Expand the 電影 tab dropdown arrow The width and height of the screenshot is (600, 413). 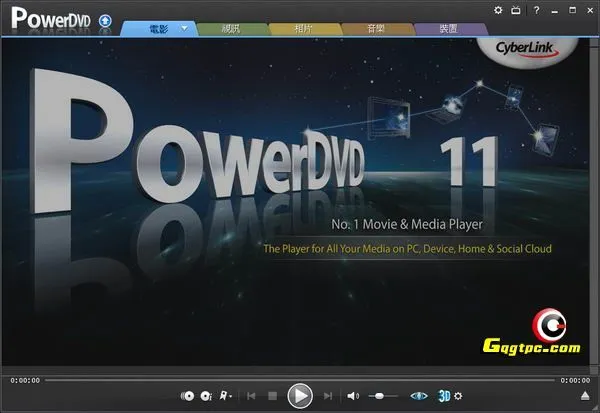(x=184, y=29)
